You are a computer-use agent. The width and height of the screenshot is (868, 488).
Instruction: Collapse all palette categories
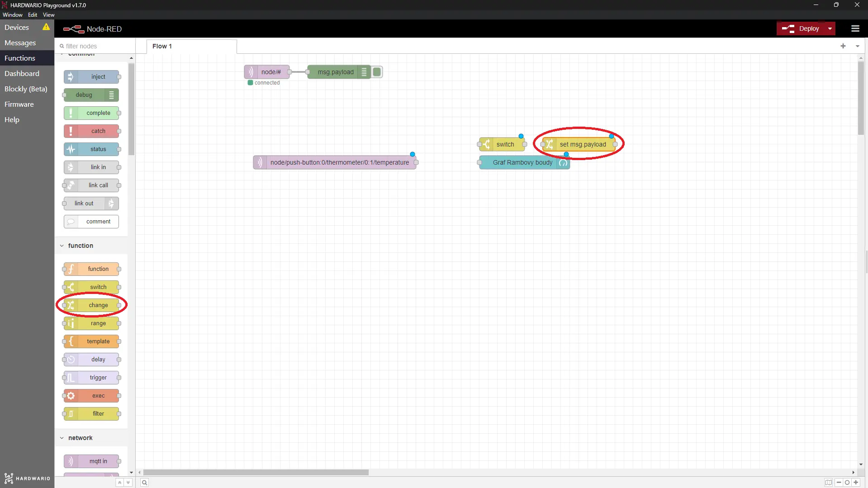tap(119, 483)
